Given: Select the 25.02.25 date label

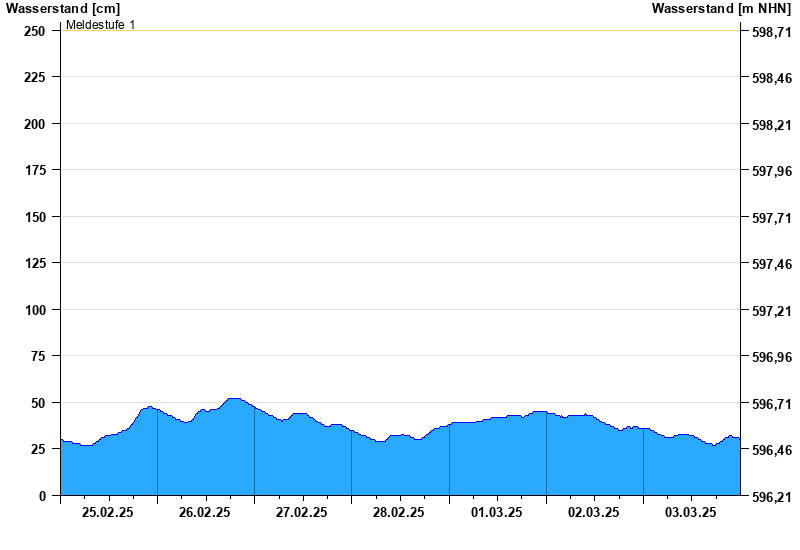Looking at the screenshot, I should [108, 512].
